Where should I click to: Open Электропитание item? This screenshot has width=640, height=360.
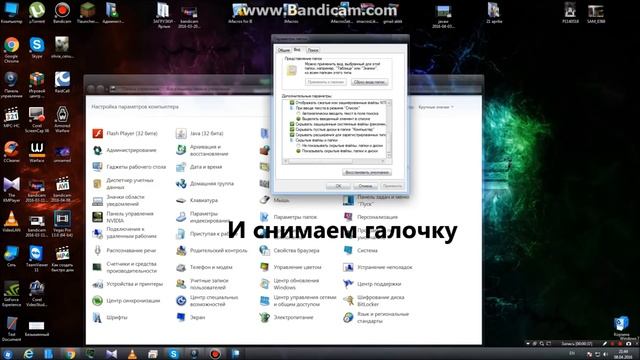click(287, 318)
